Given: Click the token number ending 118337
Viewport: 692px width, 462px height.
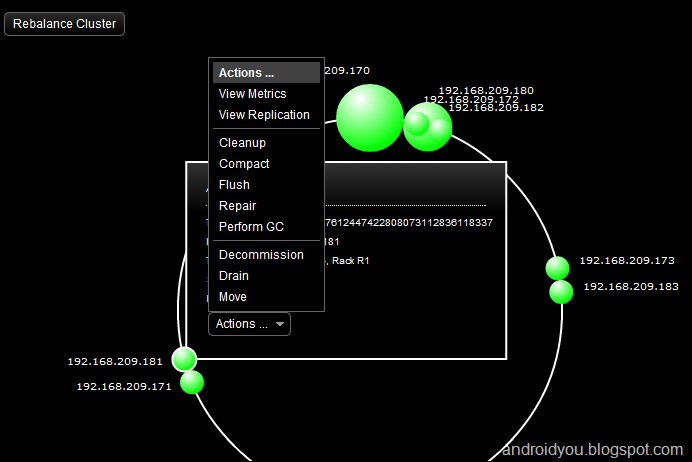Looking at the screenshot, I should point(409,222).
